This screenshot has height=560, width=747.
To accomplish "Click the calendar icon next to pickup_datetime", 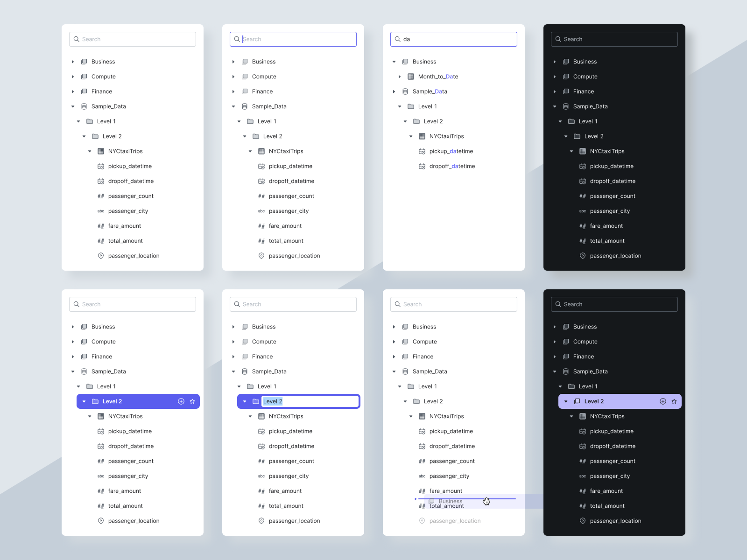I will 101,166.
